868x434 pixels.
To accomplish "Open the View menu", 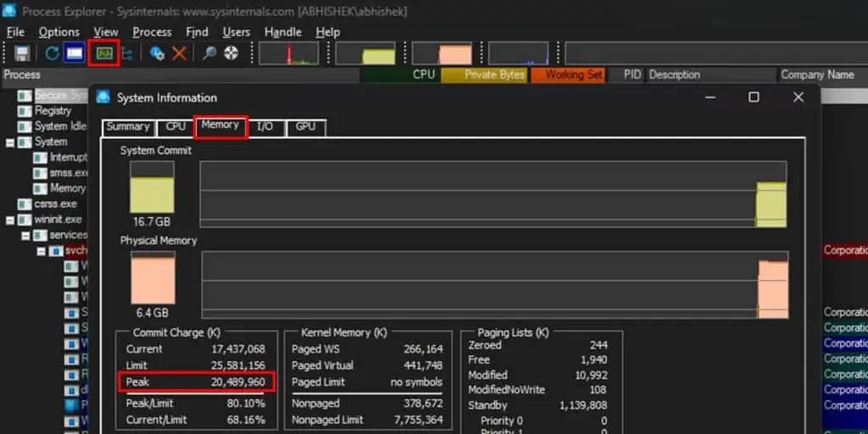I will coord(106,32).
